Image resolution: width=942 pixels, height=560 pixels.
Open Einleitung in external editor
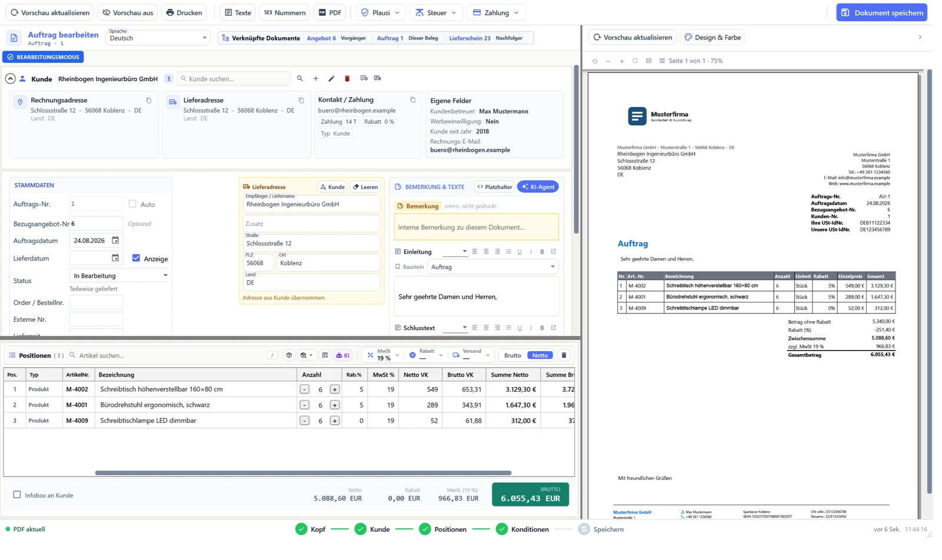553,252
